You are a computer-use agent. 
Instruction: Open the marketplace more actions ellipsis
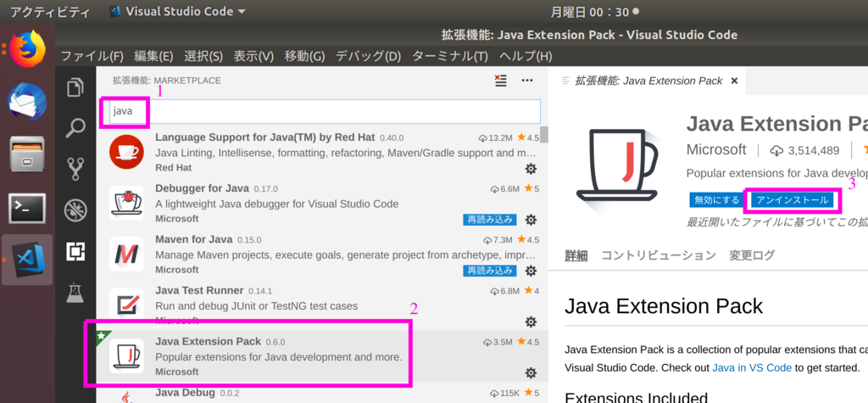tap(527, 81)
